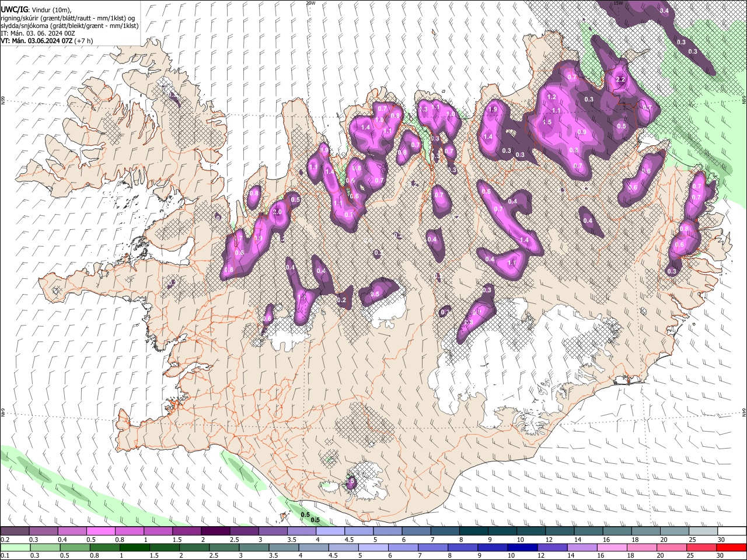Select the light lavender 4 mm snow swatch

click(x=330, y=531)
